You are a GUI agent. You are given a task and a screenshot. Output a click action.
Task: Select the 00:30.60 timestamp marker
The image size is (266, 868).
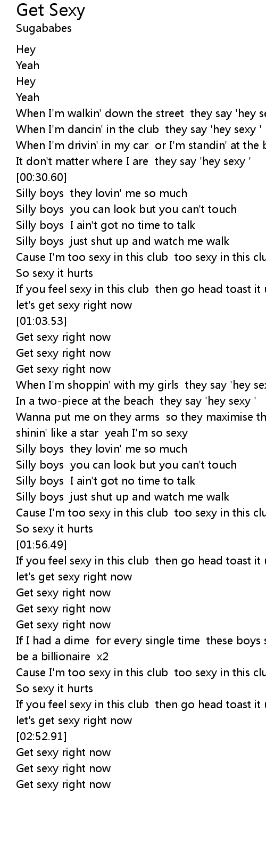click(41, 177)
